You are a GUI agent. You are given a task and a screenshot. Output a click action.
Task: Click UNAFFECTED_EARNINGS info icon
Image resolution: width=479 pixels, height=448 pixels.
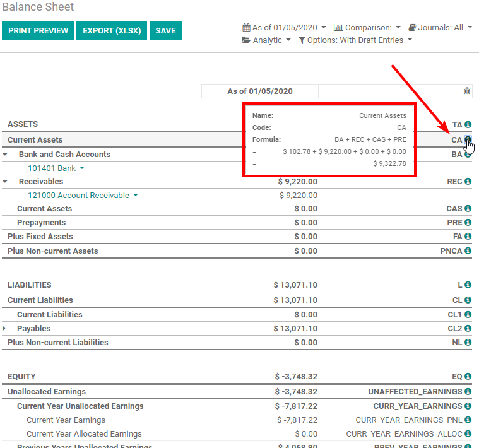pos(468,391)
